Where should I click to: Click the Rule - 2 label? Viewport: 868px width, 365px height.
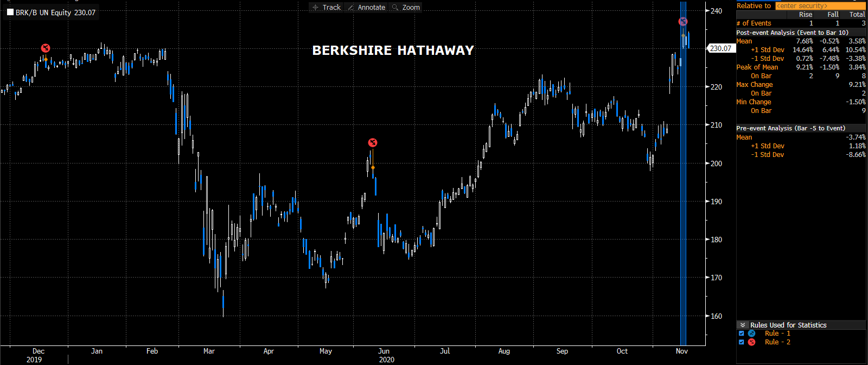[x=777, y=342]
